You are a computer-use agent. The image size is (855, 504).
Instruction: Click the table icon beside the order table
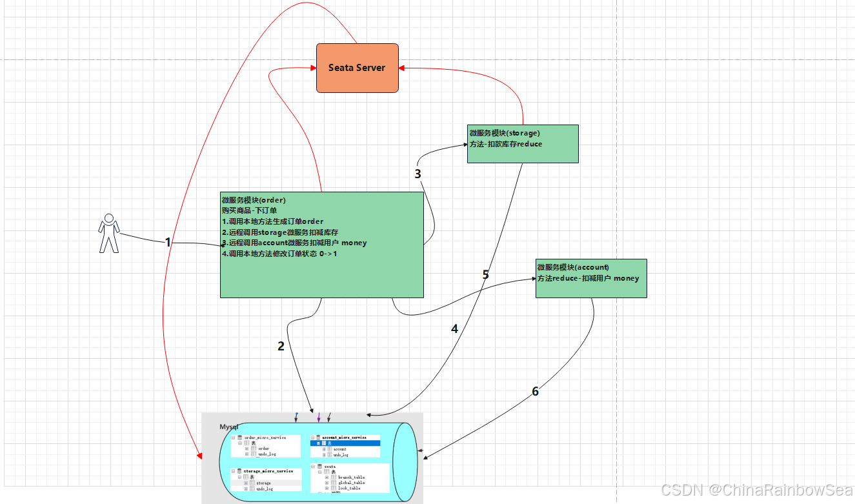(x=254, y=449)
